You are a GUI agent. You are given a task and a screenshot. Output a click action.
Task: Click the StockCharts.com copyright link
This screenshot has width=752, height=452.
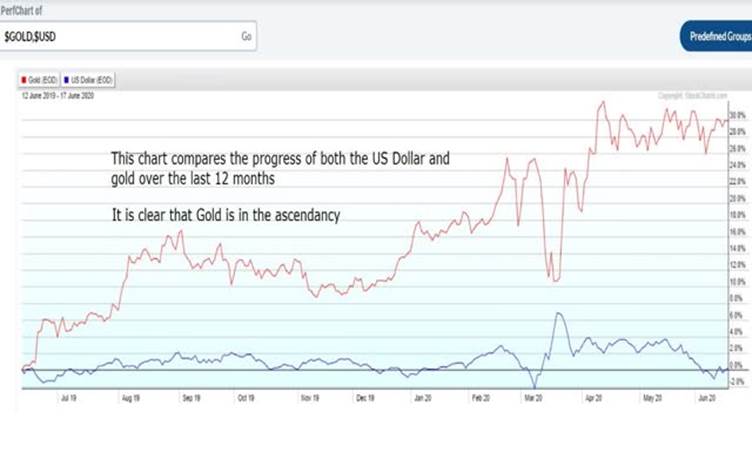(x=690, y=95)
